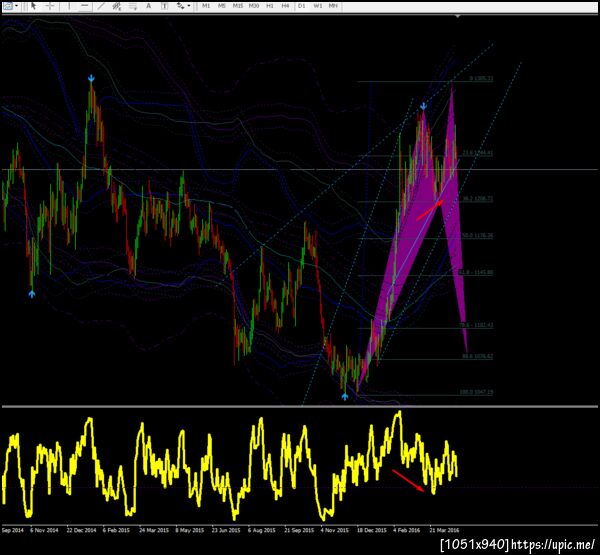Click the 23.6 Fibonacci level label
600x555 pixels.
point(478,153)
